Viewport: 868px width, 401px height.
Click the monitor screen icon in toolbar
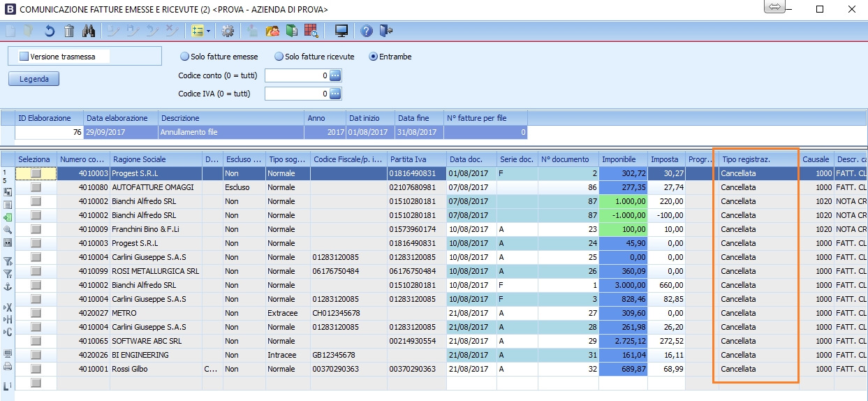[x=341, y=31]
